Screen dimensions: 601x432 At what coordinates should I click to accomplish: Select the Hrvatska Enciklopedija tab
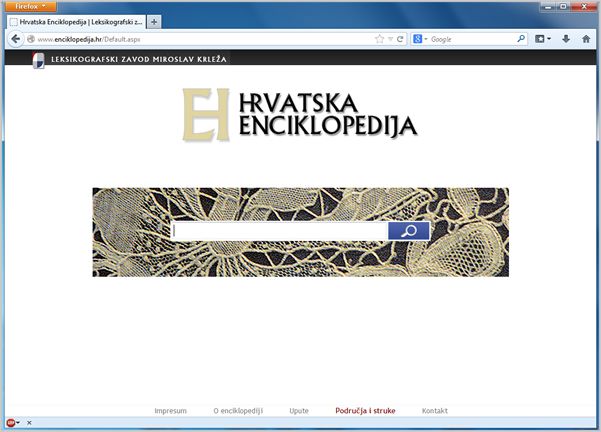pyautogui.click(x=76, y=22)
